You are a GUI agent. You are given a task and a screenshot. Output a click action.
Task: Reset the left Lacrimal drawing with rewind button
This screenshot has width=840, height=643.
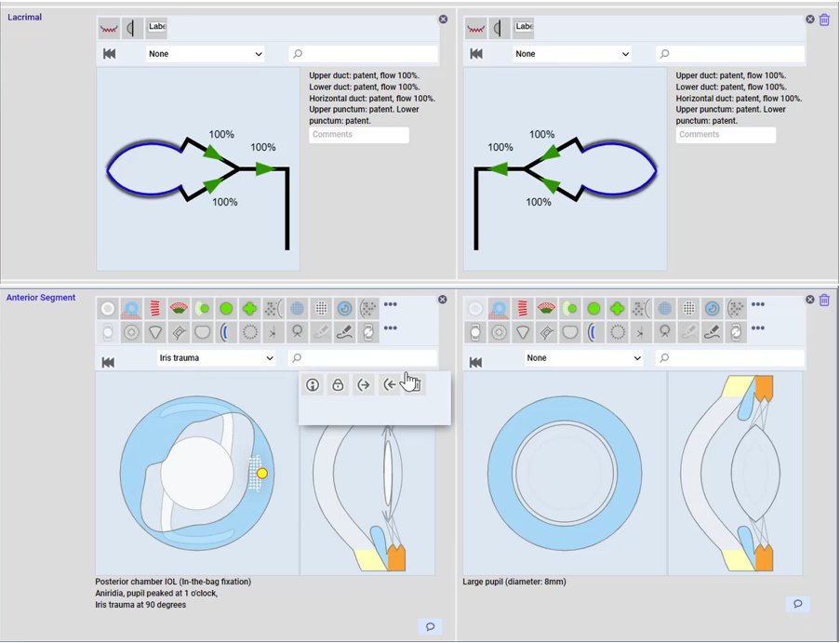109,54
